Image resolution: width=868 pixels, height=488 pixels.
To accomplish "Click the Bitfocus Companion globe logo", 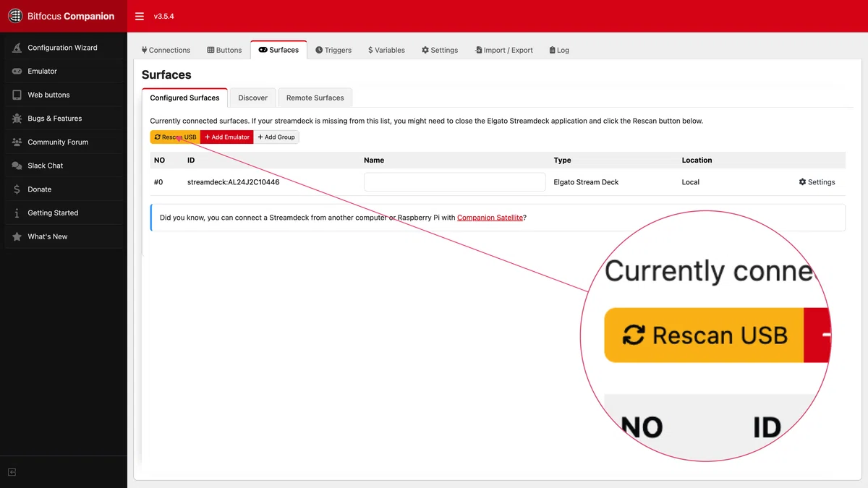I will [x=15, y=16].
